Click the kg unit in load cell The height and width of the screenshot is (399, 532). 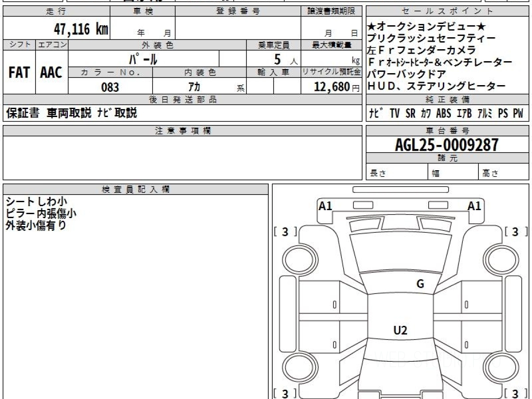(x=356, y=62)
